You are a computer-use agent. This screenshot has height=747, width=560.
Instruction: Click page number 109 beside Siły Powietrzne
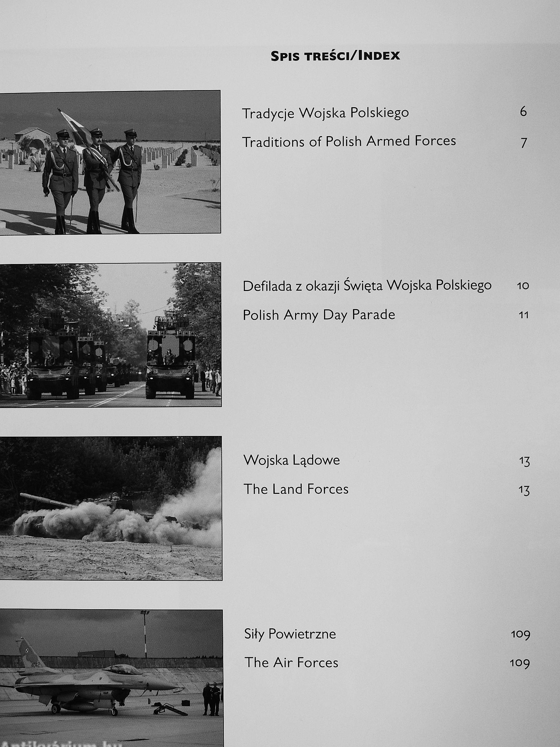(x=520, y=635)
